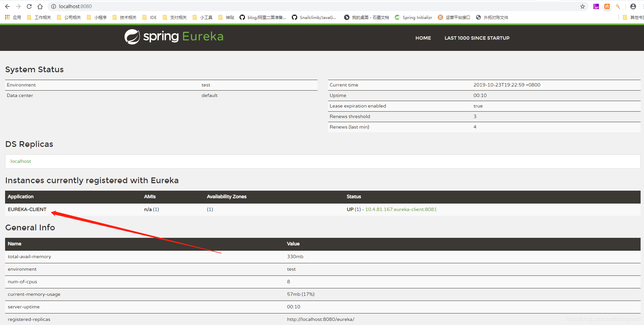The height and width of the screenshot is (325, 644).
Task: Open the Snailclimb/JavaG GitHub bookmark
Action: 314,17
